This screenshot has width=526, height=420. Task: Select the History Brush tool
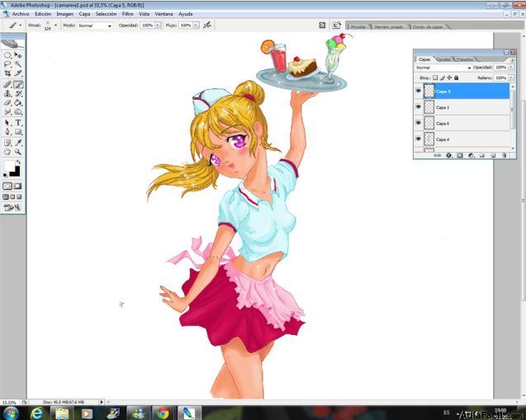(x=18, y=93)
